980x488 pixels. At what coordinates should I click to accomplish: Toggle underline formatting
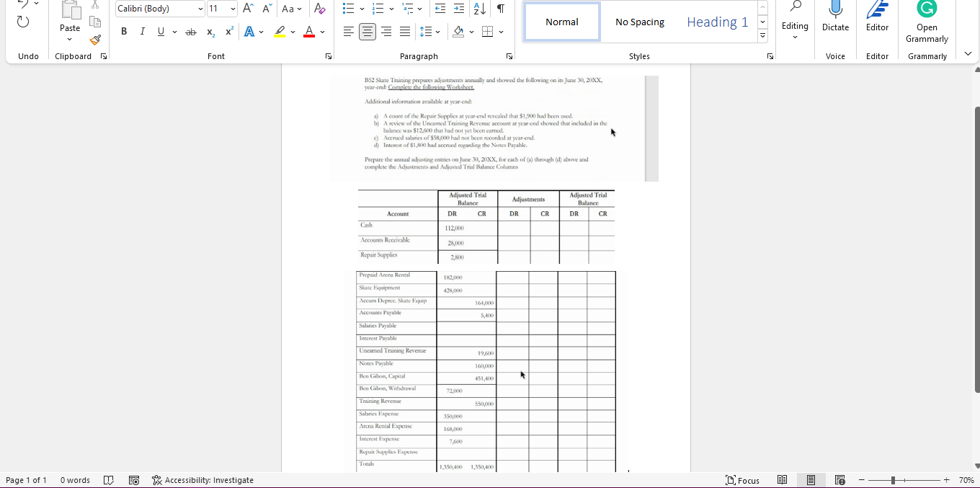[161, 32]
